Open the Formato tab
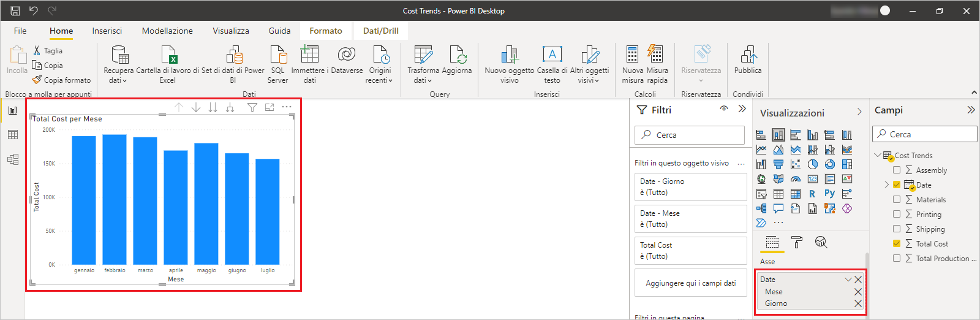 pyautogui.click(x=326, y=31)
